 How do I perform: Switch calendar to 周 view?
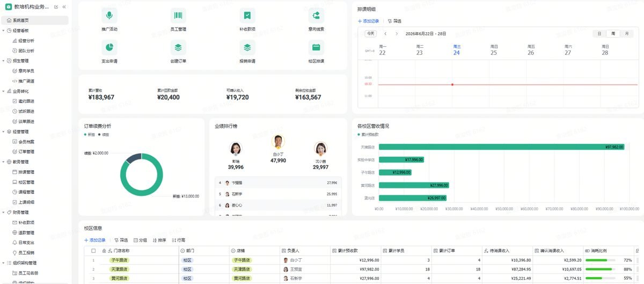coord(613,33)
